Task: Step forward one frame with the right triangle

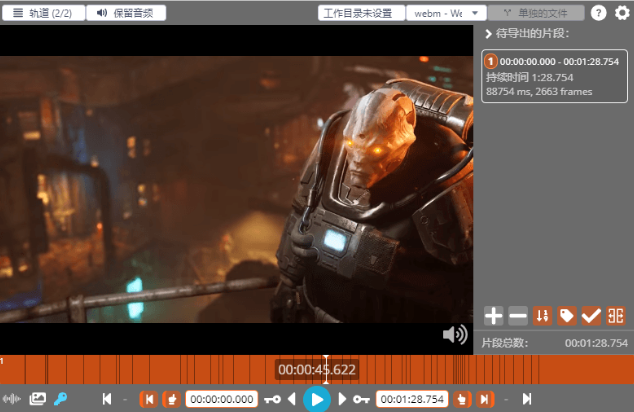Action: (342, 399)
